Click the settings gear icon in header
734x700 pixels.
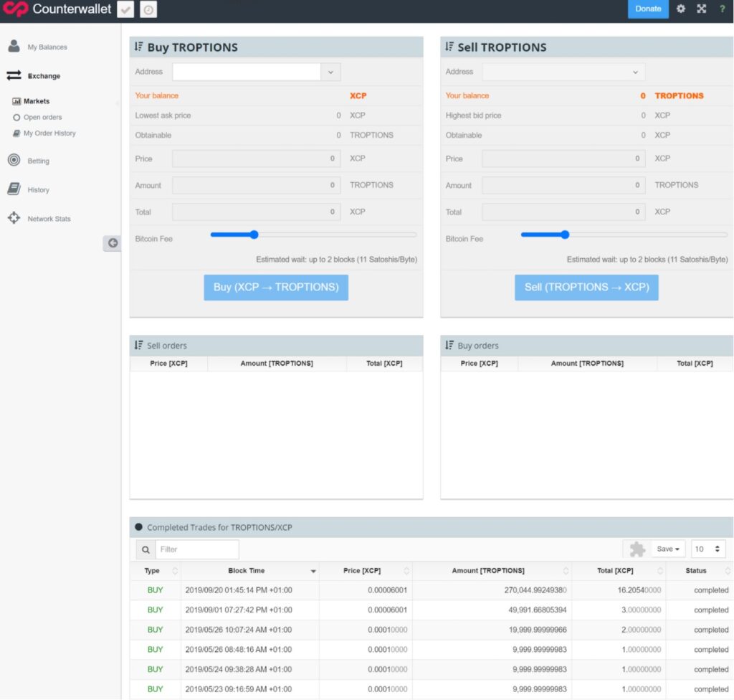pos(681,9)
